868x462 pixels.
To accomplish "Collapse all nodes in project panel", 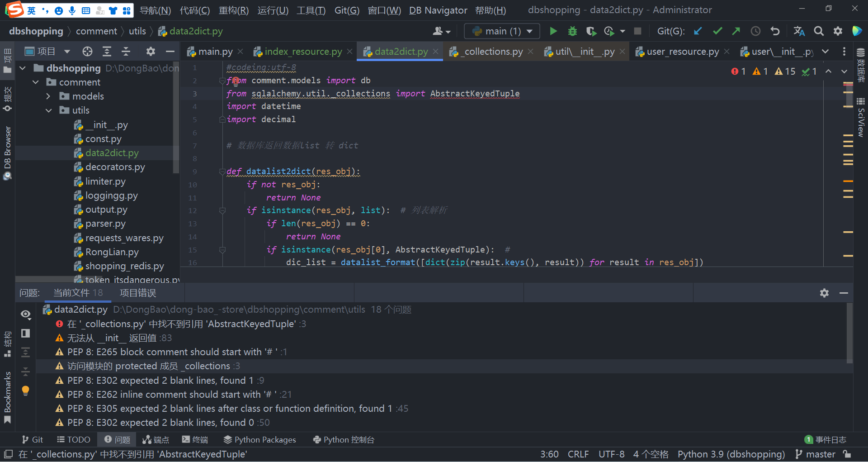I will [126, 52].
